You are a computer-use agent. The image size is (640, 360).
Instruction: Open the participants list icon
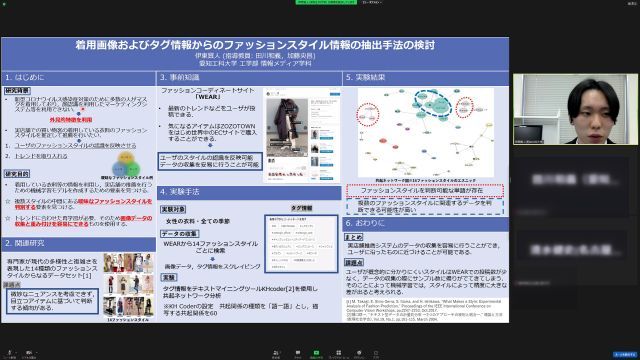point(276,353)
